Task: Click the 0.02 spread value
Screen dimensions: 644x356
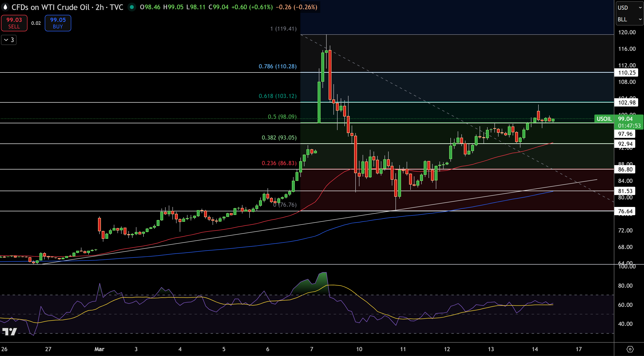Action: 36,23
